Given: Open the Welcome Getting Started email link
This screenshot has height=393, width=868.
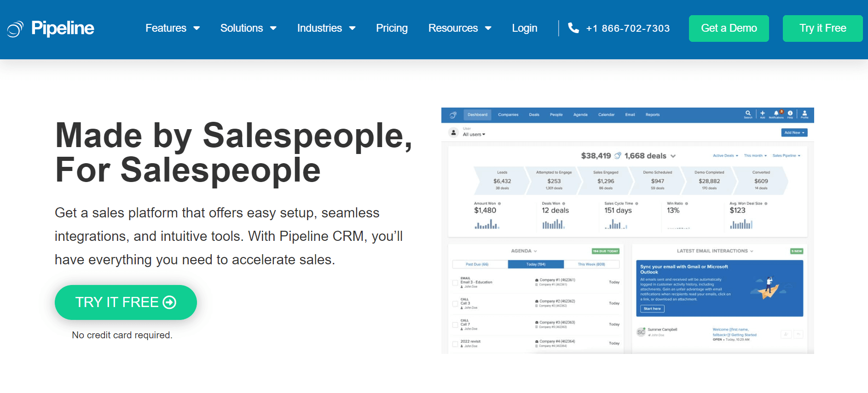Looking at the screenshot, I should click(x=735, y=332).
